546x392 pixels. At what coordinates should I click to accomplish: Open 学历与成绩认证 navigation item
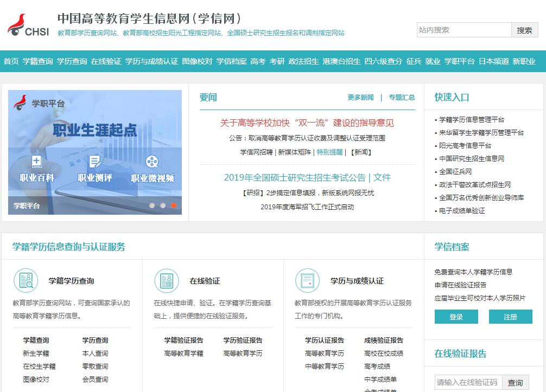[151, 62]
